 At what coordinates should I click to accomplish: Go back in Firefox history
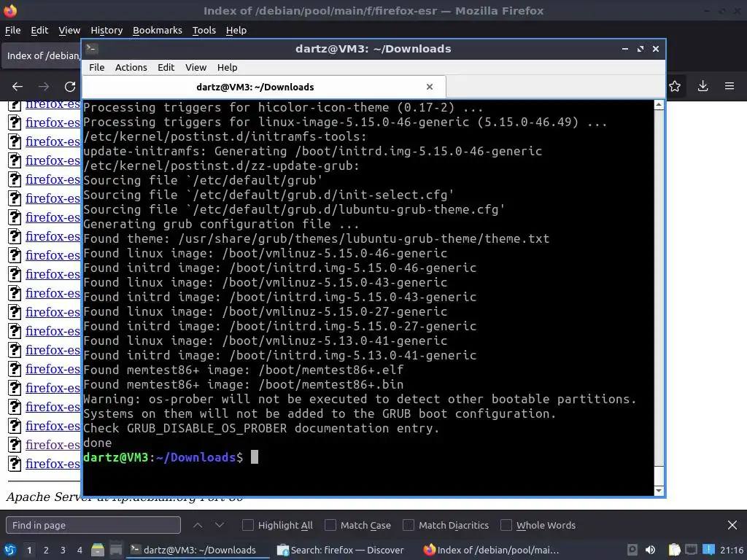click(x=18, y=86)
